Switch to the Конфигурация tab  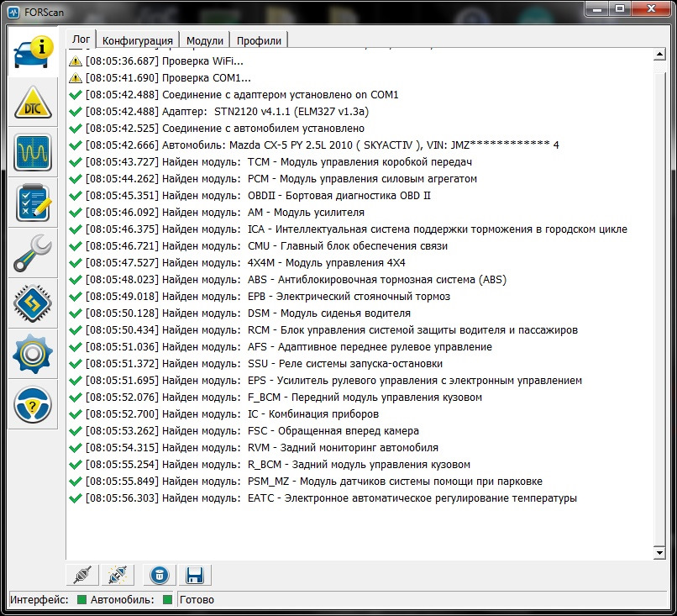point(137,40)
